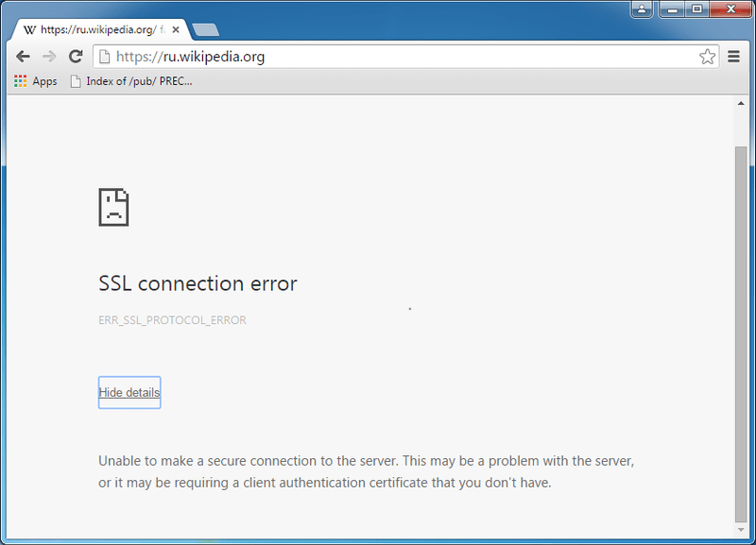The width and height of the screenshot is (756, 545).
Task: Click the ERR_SSL_PROTOCOL_ERROR code text
Action: (x=172, y=320)
